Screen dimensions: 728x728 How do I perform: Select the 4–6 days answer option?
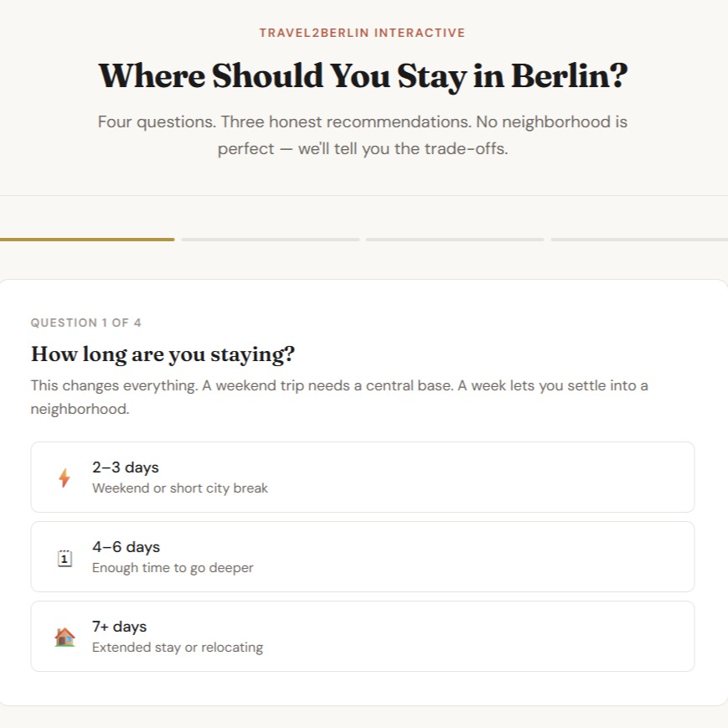(364, 556)
